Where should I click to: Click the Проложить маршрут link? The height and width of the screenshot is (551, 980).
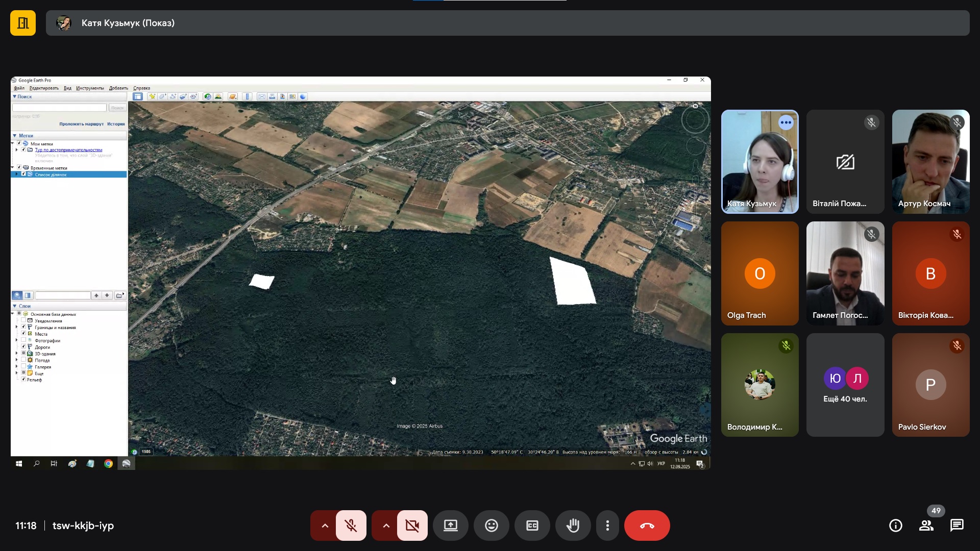pos(81,124)
